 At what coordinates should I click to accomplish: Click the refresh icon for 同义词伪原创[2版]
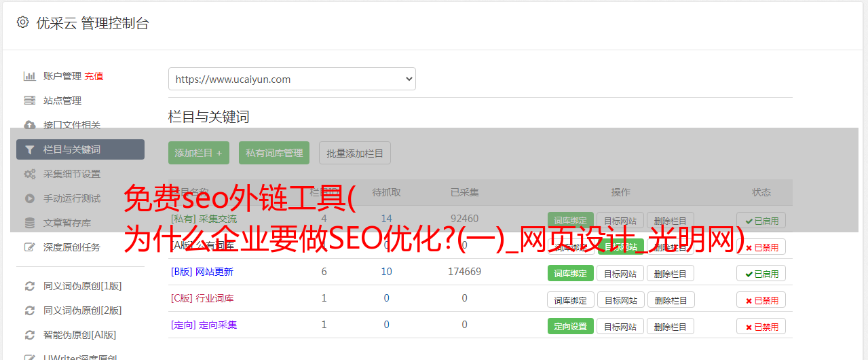tap(30, 310)
